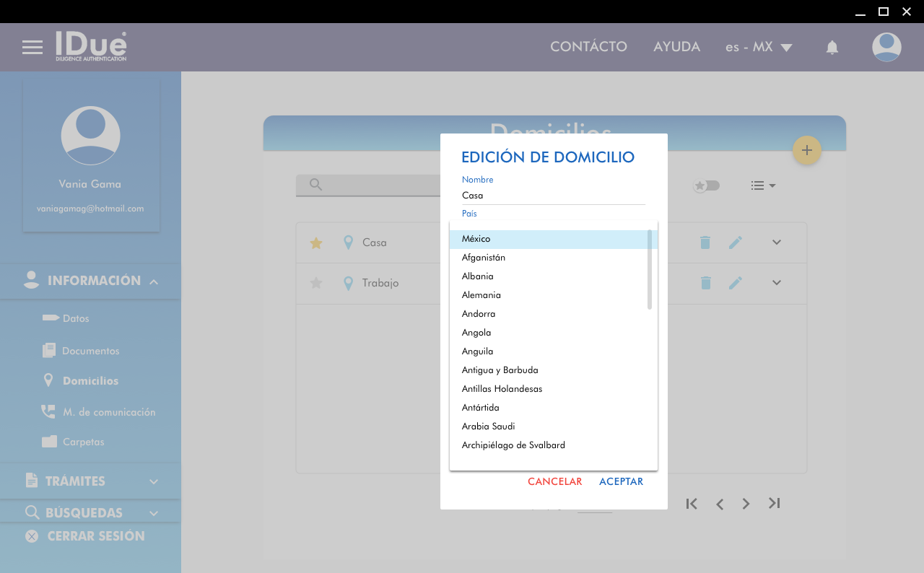
Task: Select Alemania from the country list
Action: click(481, 295)
